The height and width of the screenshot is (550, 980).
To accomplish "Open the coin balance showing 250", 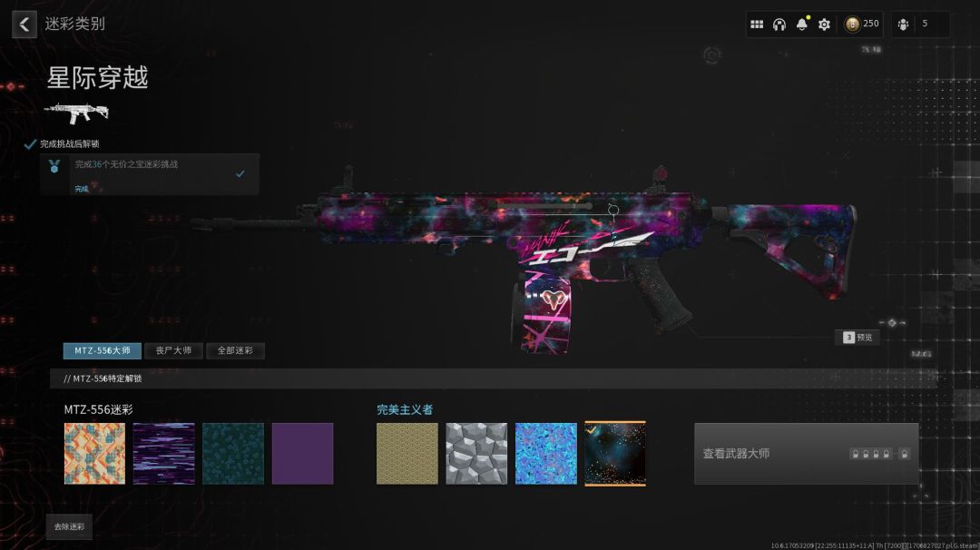I will click(x=862, y=24).
